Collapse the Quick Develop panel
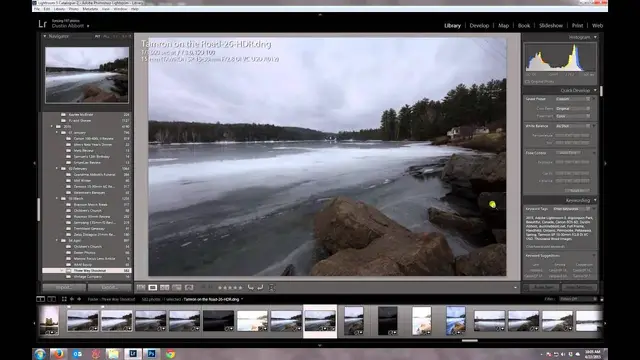Viewport: 640px width, 360px height. click(x=595, y=90)
